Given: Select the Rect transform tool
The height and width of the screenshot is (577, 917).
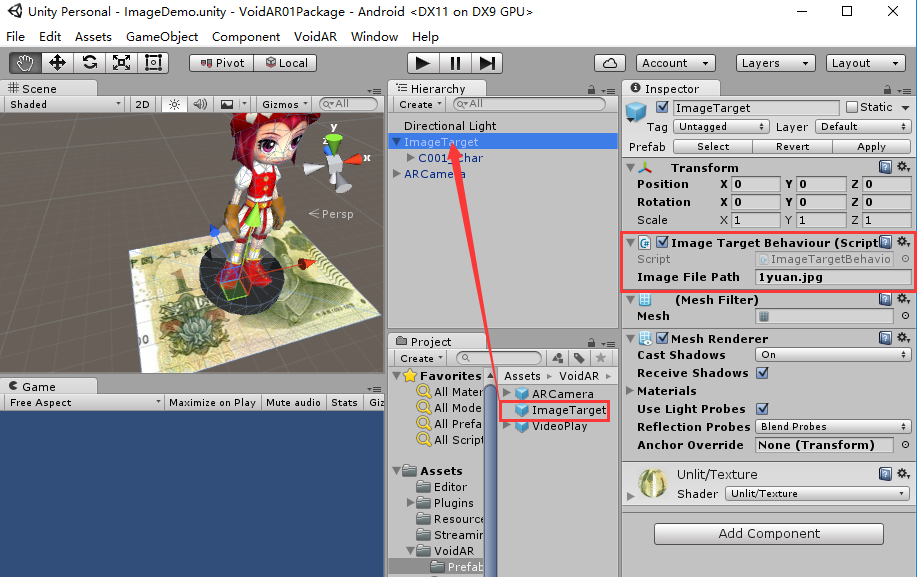Looking at the screenshot, I should [153, 63].
